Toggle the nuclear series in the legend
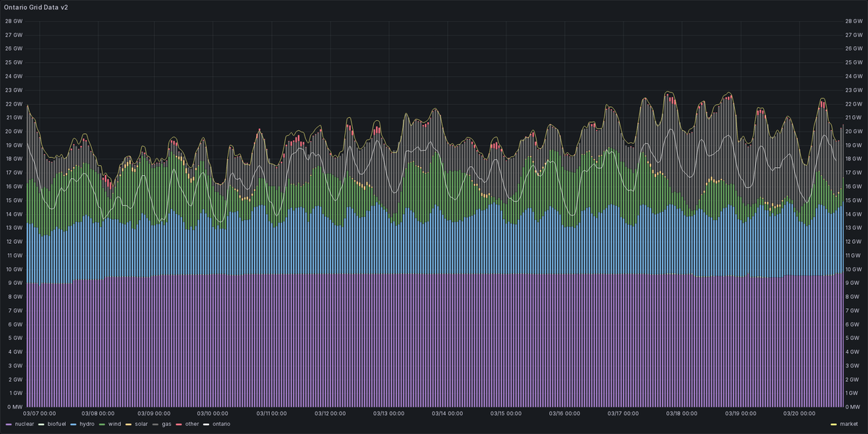868x434 pixels. 25,425
